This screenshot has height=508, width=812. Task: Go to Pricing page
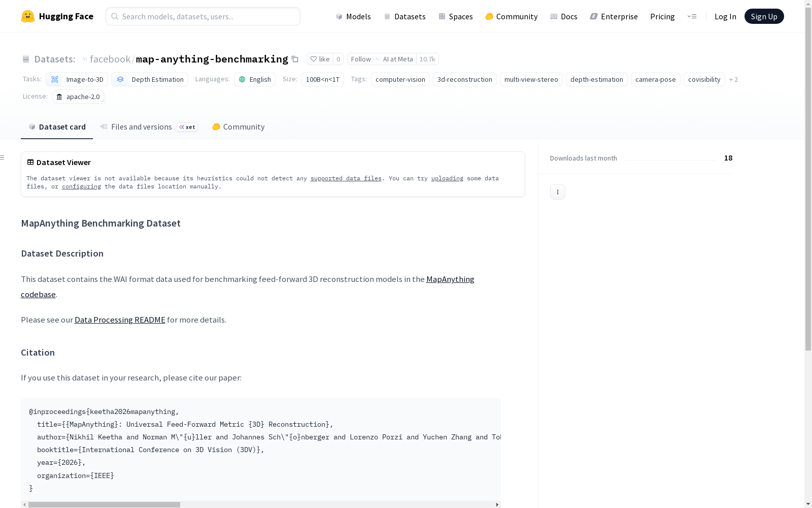coord(662,16)
